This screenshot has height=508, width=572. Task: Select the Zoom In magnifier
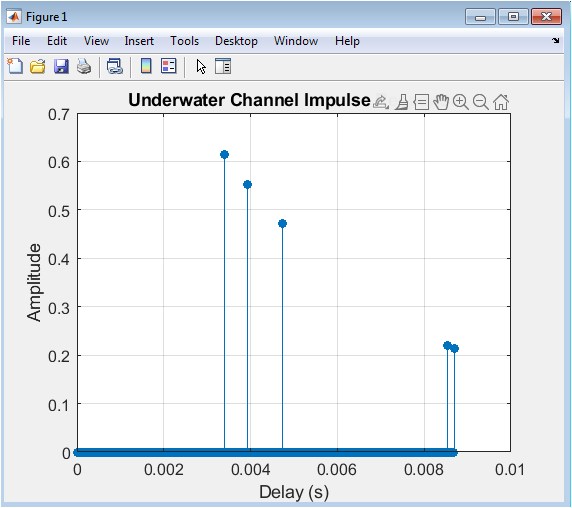[461, 102]
